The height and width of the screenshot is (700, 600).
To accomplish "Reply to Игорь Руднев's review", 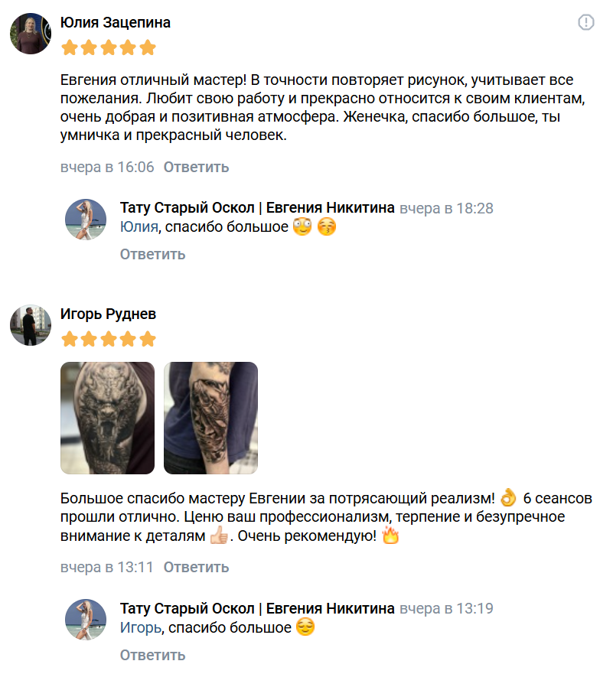I will pyautogui.click(x=196, y=567).
